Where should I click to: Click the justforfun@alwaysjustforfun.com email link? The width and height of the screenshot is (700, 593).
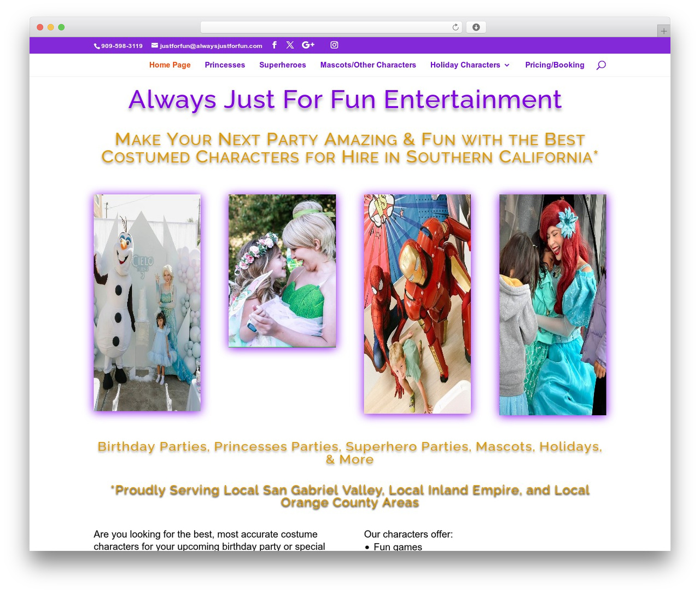coord(211,46)
